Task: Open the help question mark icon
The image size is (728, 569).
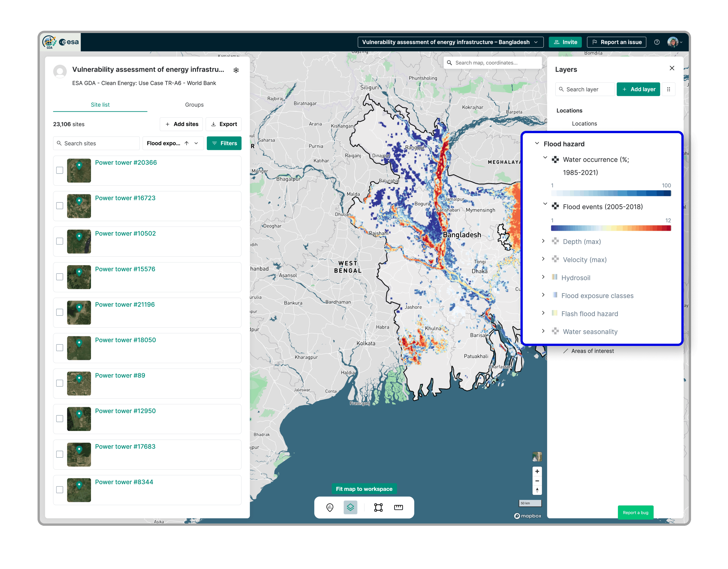Action: click(657, 42)
